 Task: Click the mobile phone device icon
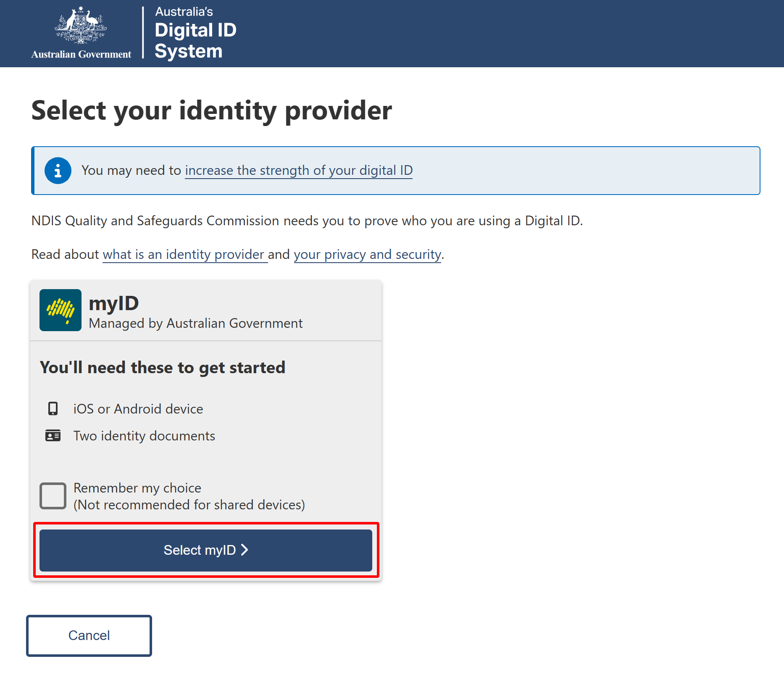tap(53, 408)
